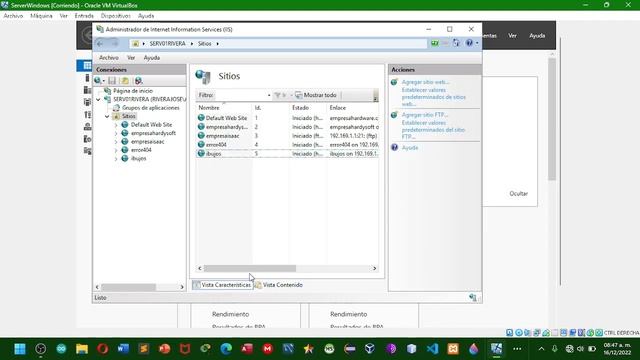Open PowerPoint from the taskbar
This screenshot has height=360, width=640.
164,349
